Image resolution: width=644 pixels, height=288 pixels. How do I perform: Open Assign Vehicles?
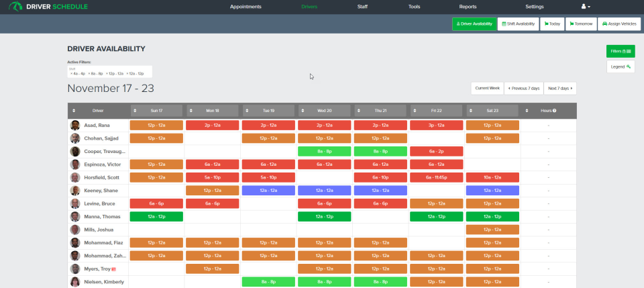point(619,23)
